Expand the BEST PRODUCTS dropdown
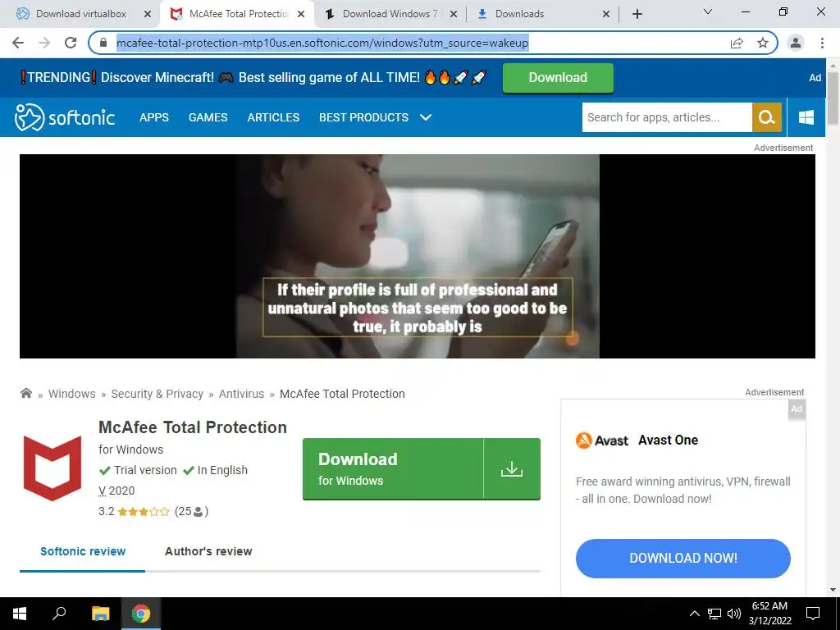The height and width of the screenshot is (630, 840). (375, 117)
